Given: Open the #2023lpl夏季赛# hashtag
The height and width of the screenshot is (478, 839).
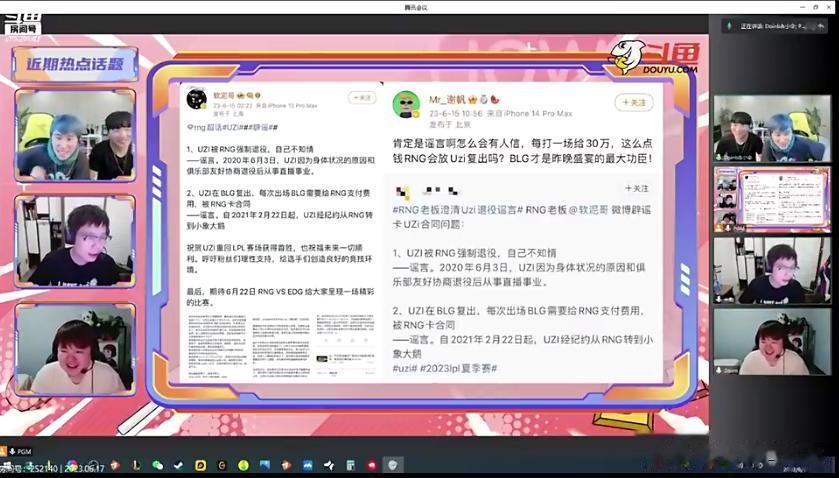Looking at the screenshot, I should point(459,368).
